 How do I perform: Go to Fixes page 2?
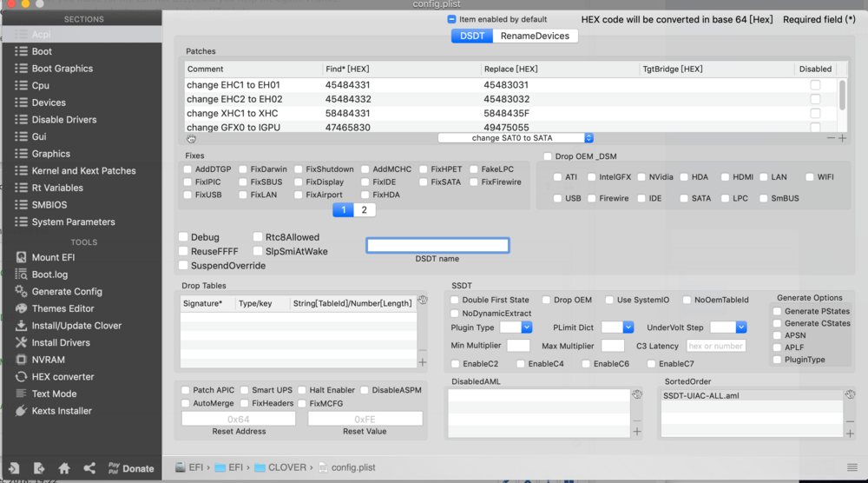tap(364, 210)
